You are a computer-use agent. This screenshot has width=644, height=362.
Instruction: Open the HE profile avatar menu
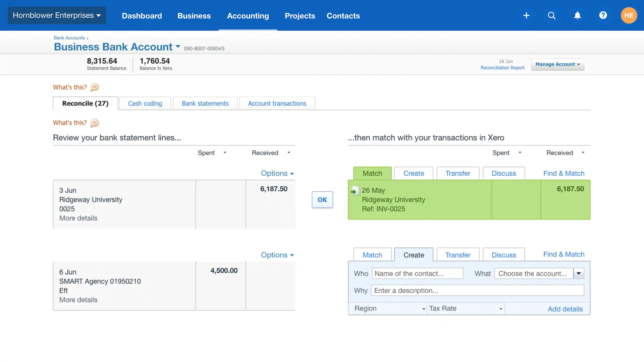[629, 15]
